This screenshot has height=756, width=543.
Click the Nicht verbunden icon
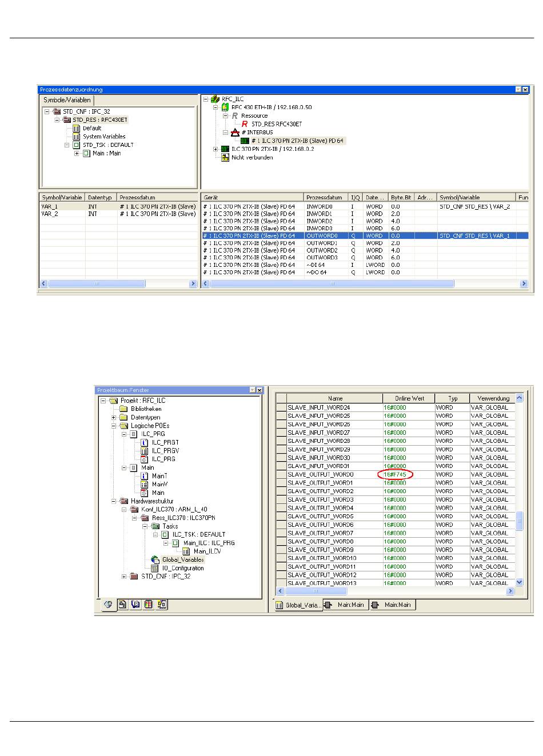tap(225, 158)
